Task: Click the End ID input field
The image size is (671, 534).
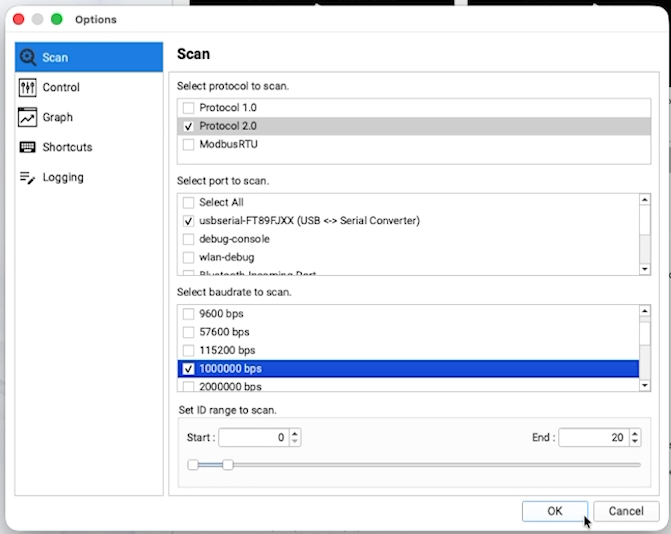Action: coord(594,438)
